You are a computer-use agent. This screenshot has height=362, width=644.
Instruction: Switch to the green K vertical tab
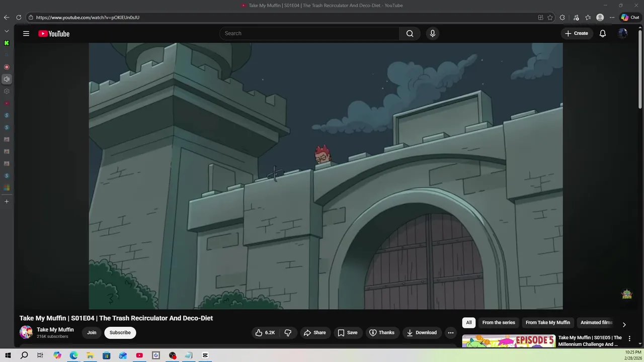[x=7, y=43]
